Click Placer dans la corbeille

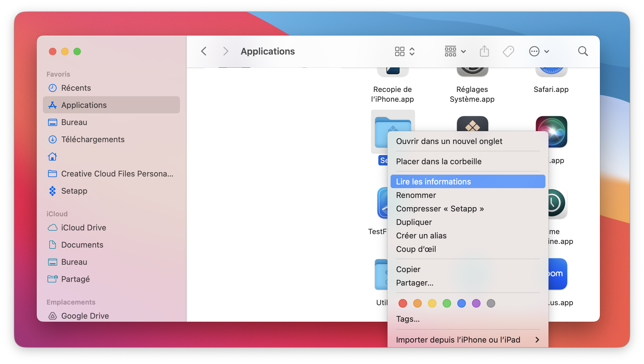[x=439, y=161]
